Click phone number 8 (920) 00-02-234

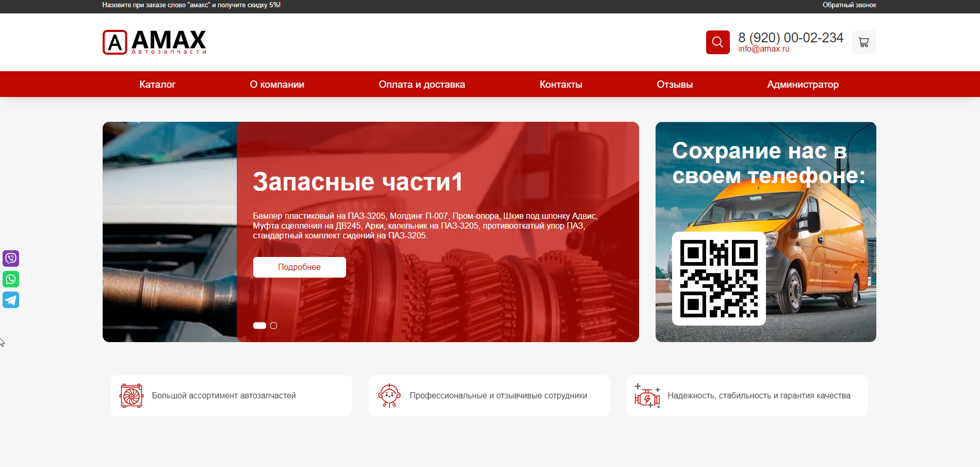point(790,38)
